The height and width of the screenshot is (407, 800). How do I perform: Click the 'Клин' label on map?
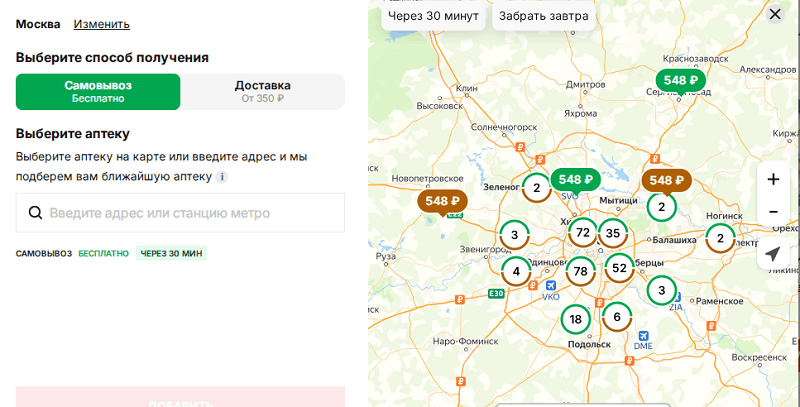coord(467,88)
